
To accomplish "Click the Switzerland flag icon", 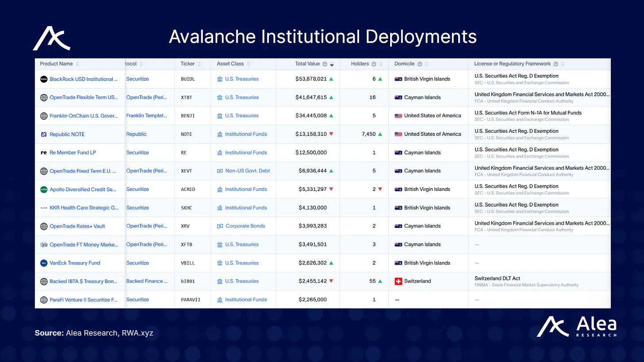I will (x=398, y=281).
